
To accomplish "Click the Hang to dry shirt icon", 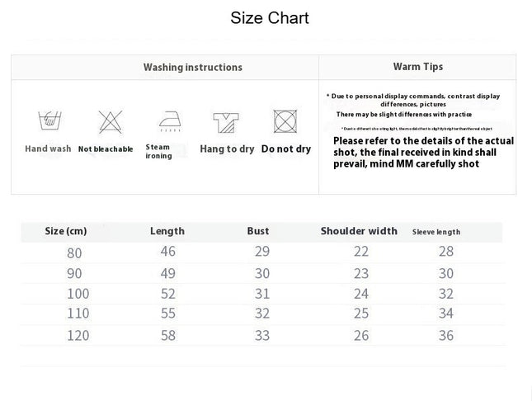I will (x=226, y=123).
